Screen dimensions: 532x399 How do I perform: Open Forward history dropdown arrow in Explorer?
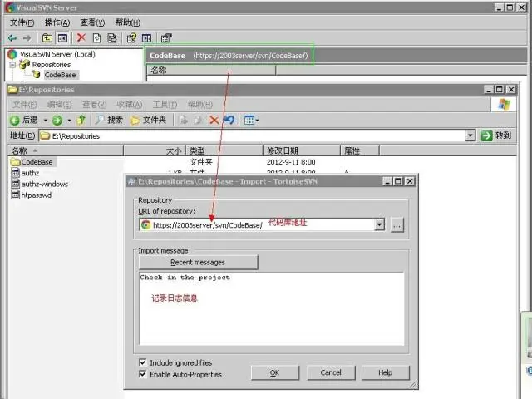[69, 120]
